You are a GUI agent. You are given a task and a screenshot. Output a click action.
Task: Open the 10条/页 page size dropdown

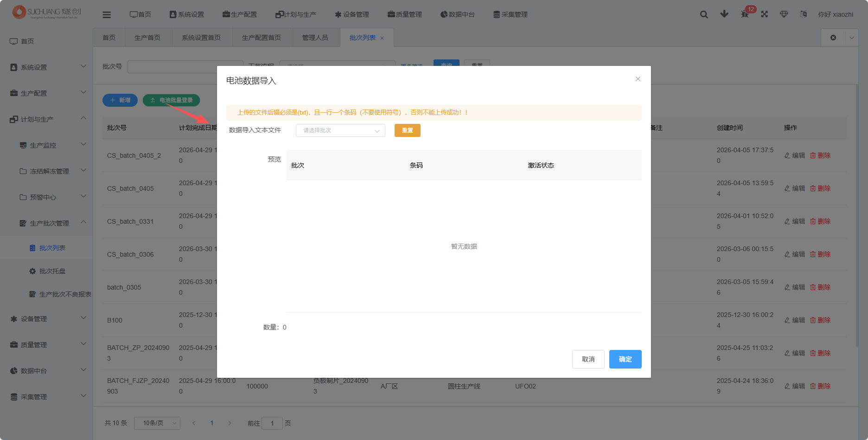[x=157, y=423]
